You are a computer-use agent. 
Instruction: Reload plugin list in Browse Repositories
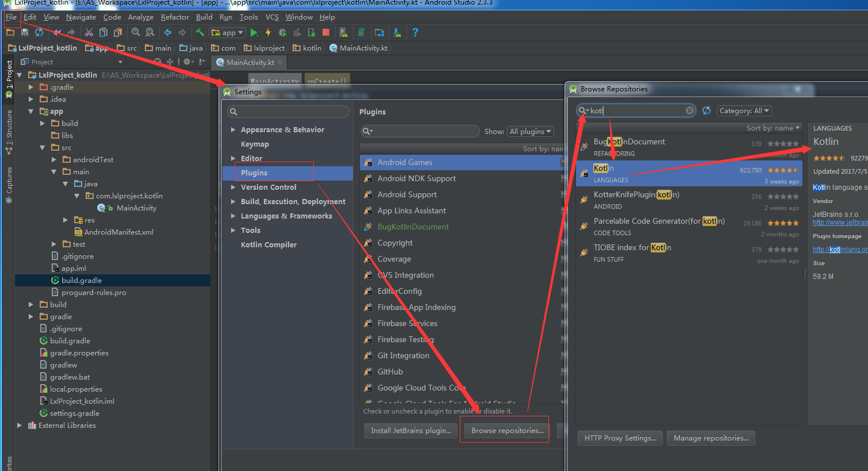click(706, 110)
